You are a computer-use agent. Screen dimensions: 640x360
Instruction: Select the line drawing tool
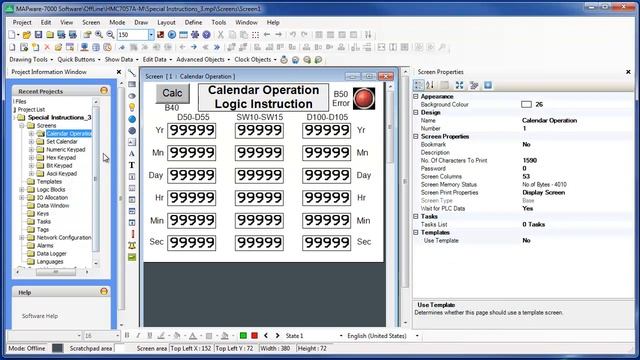point(132,73)
